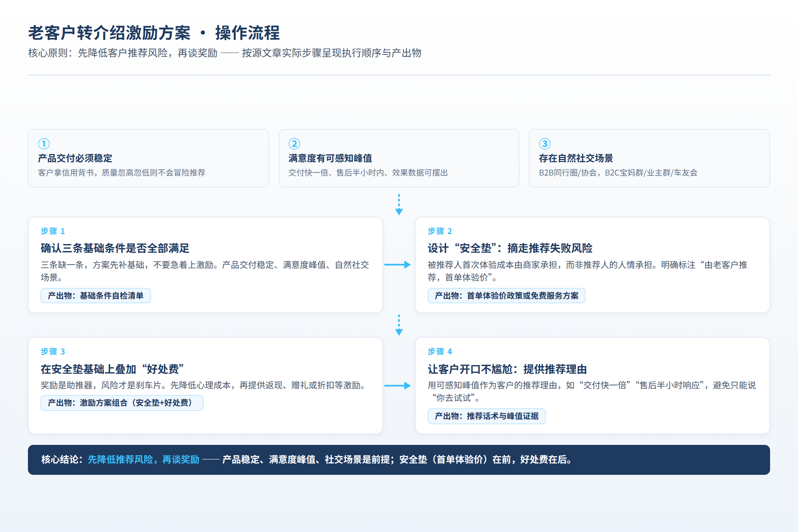The width and height of the screenshot is (798, 532).
Task: Select the heading 让客户开口不尴尬：提供推荐理由
Action: [x=507, y=369]
